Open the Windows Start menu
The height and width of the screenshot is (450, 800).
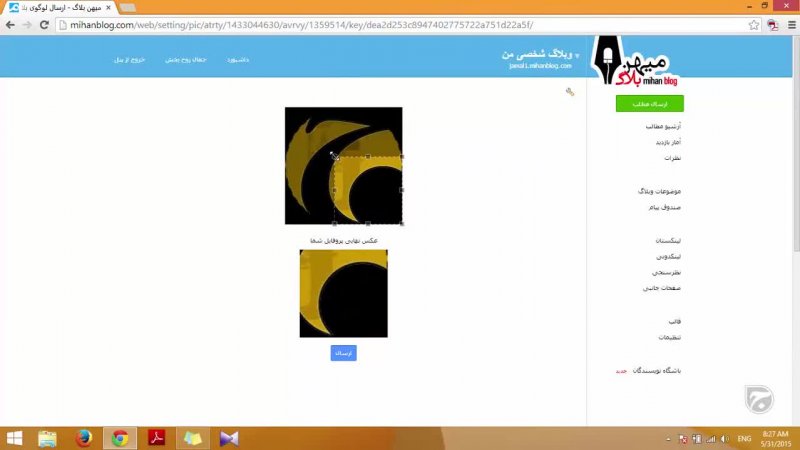click(14, 438)
